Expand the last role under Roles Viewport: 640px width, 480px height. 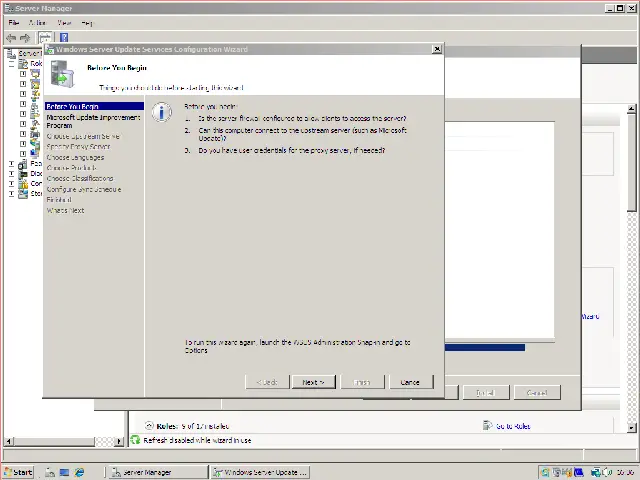point(23,154)
